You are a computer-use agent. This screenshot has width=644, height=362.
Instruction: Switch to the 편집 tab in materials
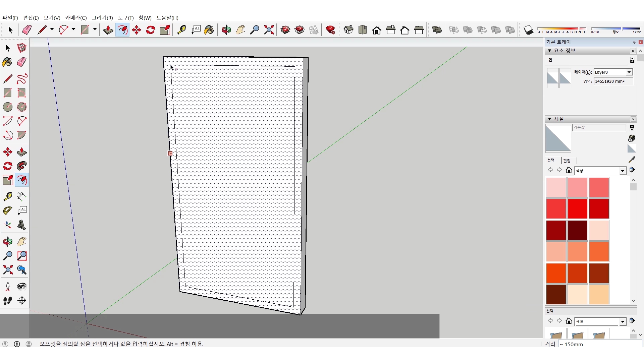coord(567,161)
